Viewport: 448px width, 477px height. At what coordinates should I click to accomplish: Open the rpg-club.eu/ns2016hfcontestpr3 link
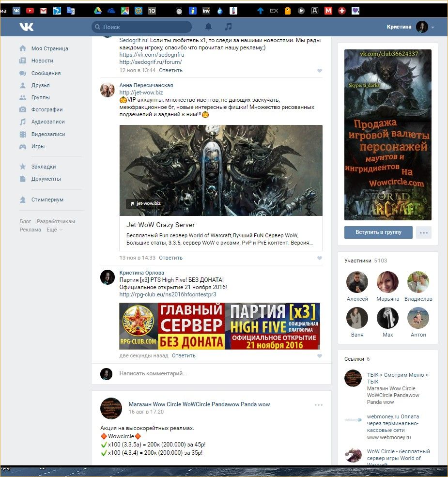coord(168,294)
